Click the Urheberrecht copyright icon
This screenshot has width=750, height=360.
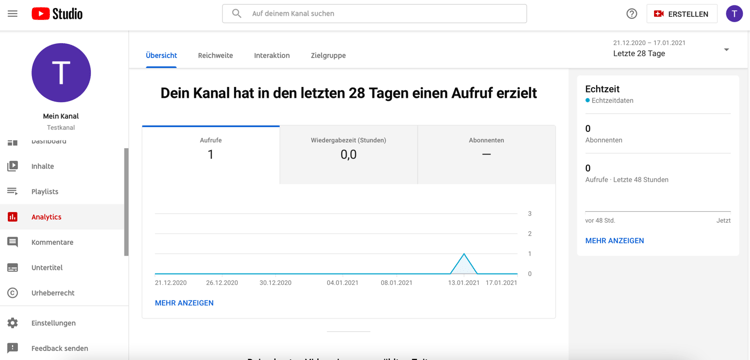(x=12, y=293)
